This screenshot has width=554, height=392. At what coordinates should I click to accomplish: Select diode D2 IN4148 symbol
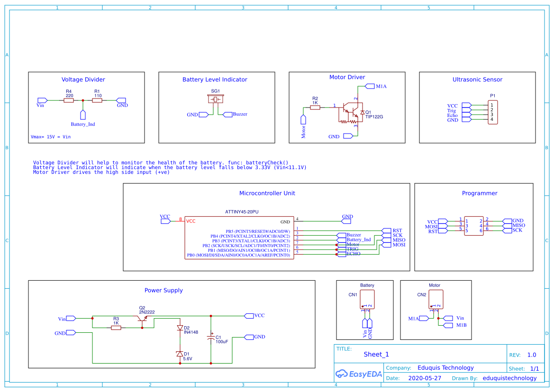point(180,328)
